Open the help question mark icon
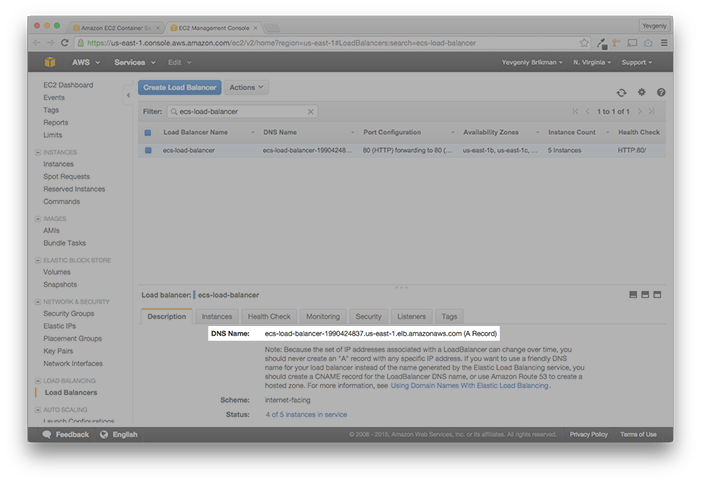 click(661, 92)
